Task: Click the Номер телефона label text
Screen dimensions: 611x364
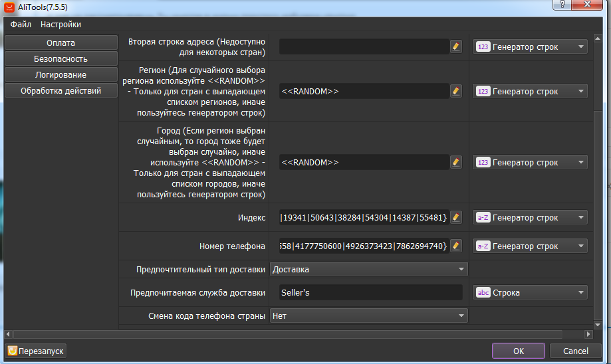Action: coord(232,246)
